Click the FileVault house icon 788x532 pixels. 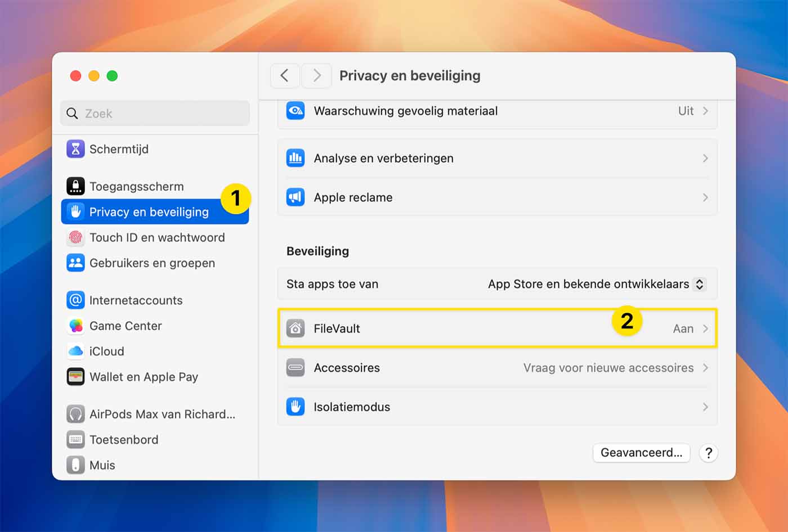point(295,328)
